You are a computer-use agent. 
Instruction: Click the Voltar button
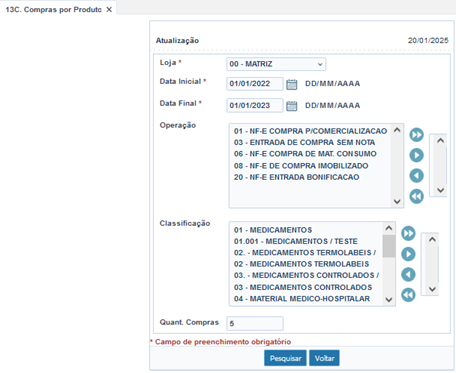click(x=324, y=358)
